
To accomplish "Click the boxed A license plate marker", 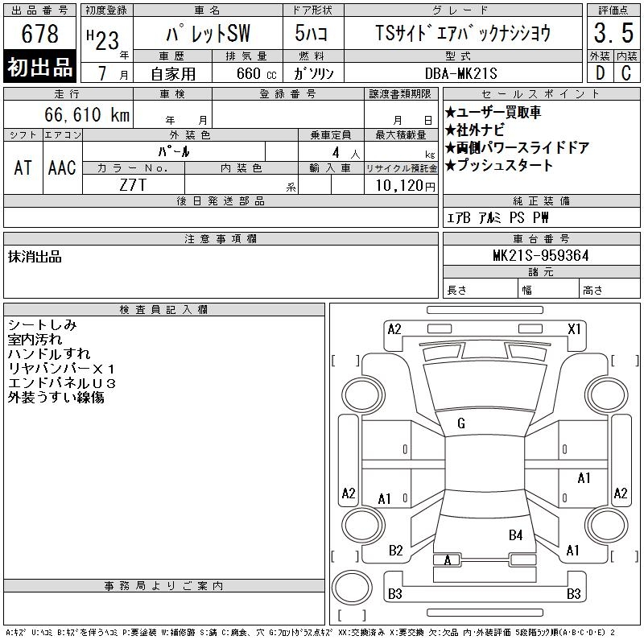I will [447, 560].
